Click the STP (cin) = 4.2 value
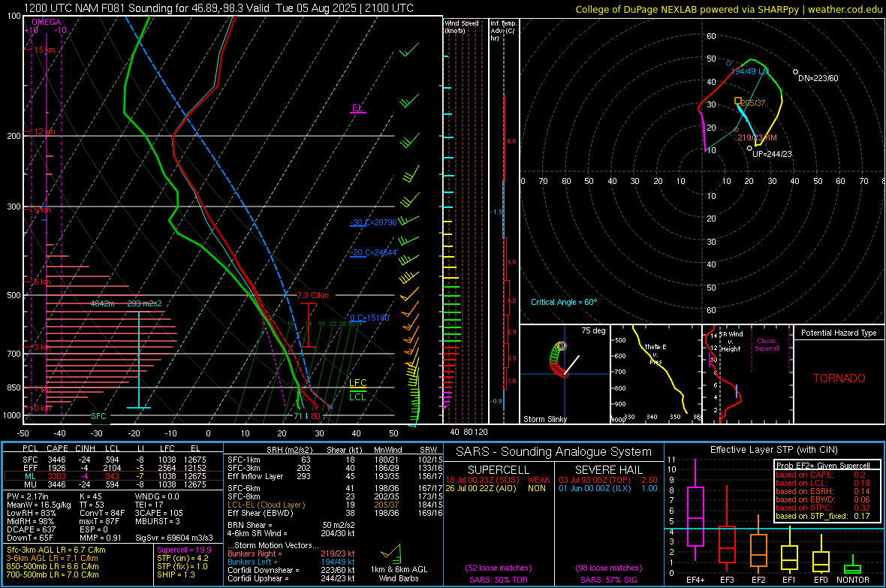 coord(182,558)
